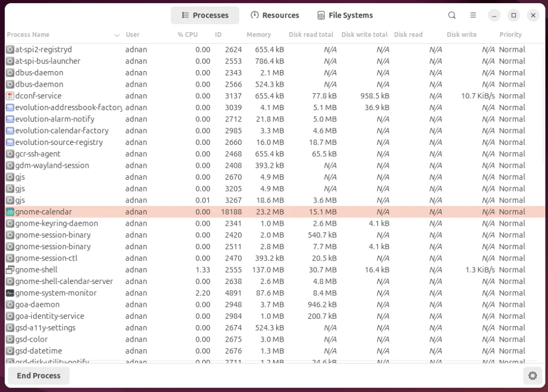Switch to the Resources tab
This screenshot has width=548, height=392.
[275, 15]
